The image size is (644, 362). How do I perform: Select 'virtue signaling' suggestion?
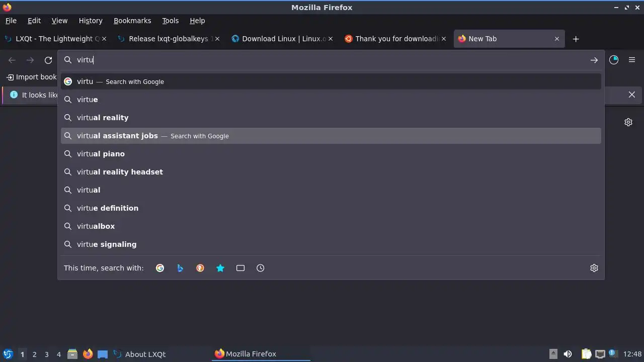pos(331,244)
